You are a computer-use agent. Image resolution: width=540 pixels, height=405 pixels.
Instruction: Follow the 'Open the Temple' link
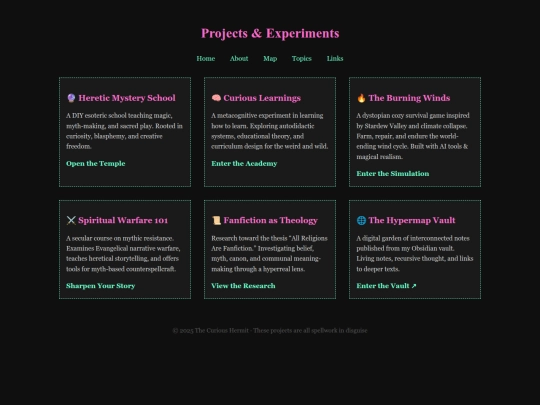tap(95, 164)
